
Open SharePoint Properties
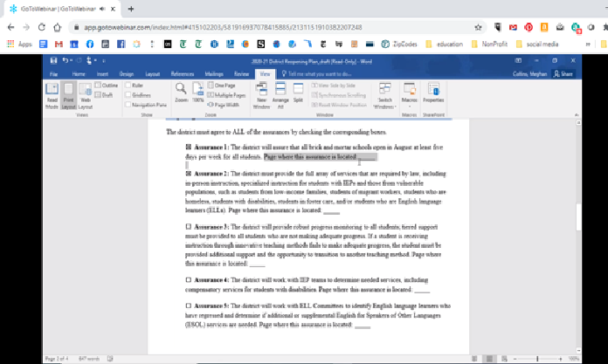pos(433,93)
